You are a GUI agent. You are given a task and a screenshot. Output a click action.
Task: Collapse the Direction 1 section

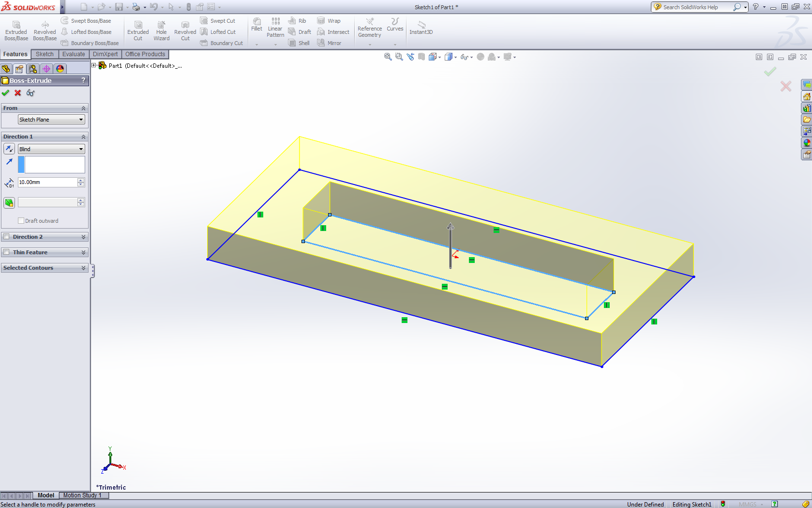pyautogui.click(x=83, y=137)
